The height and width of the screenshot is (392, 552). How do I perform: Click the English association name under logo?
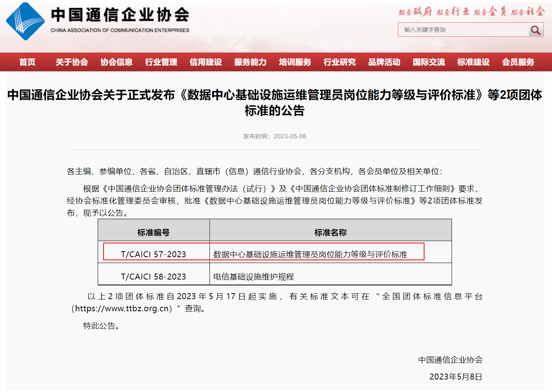[120, 30]
